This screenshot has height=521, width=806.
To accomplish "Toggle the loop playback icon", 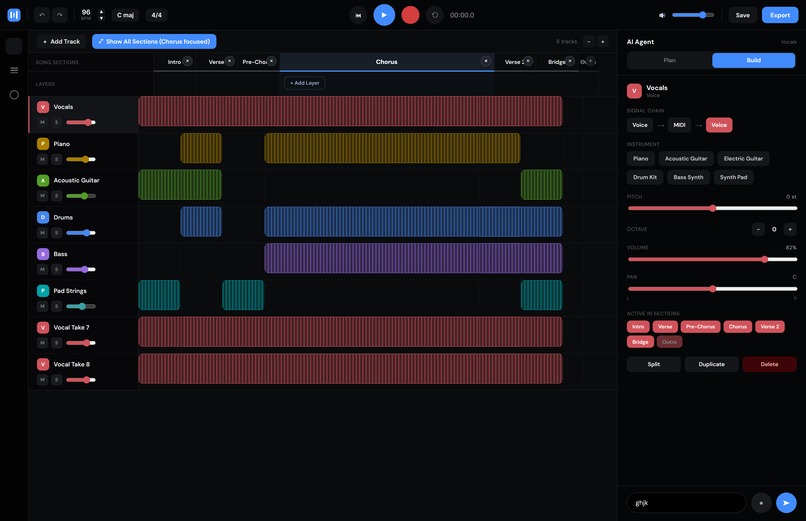I will (x=435, y=15).
